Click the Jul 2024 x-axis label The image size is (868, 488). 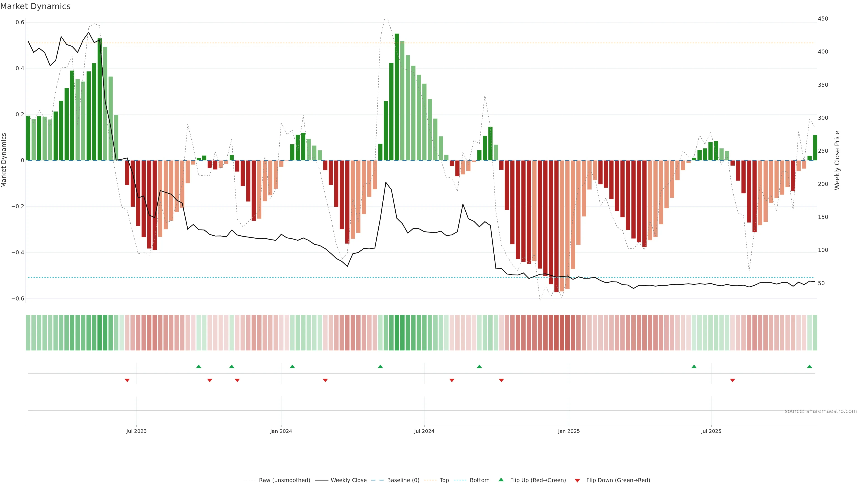click(x=424, y=431)
